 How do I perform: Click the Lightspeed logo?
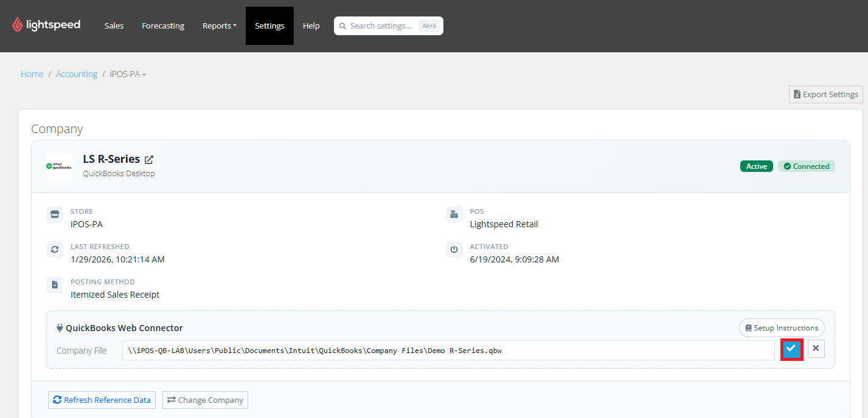click(x=46, y=25)
